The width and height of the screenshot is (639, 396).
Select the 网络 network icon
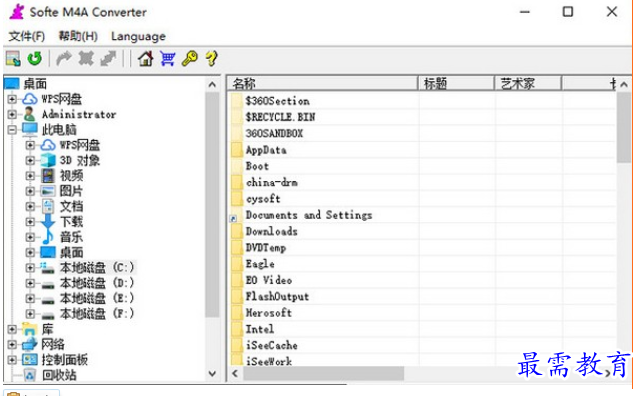(30, 344)
